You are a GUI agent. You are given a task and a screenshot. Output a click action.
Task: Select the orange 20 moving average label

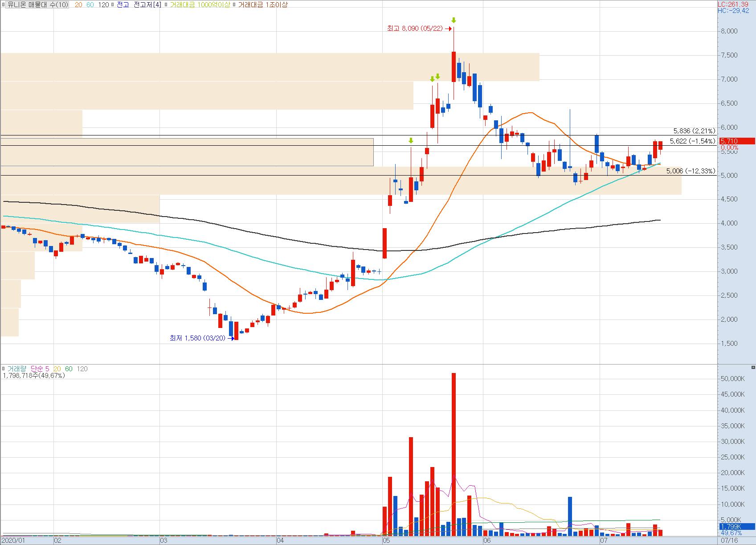[78, 4]
